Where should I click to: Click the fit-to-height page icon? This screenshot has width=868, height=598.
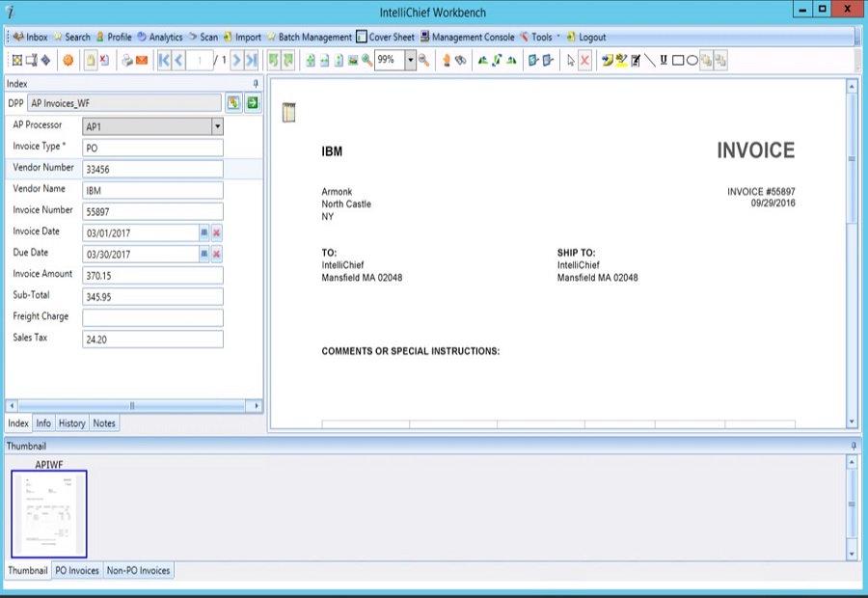click(x=339, y=61)
